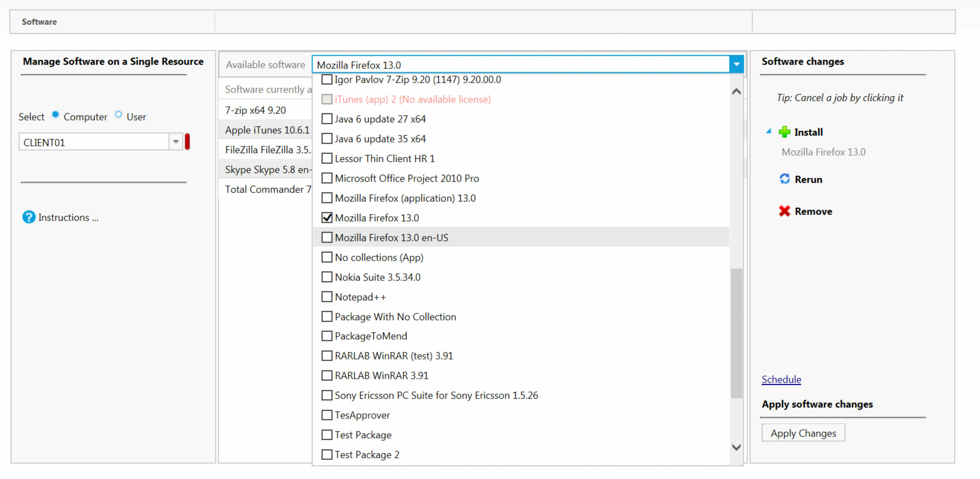
Task: Check No collections (App) checkbox
Action: pos(327,257)
